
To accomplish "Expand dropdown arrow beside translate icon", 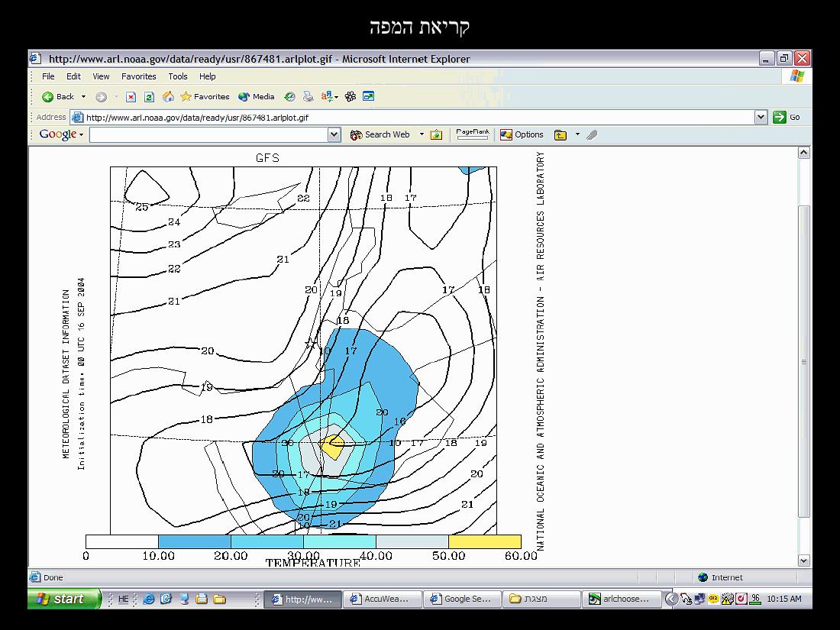I will 337,97.
